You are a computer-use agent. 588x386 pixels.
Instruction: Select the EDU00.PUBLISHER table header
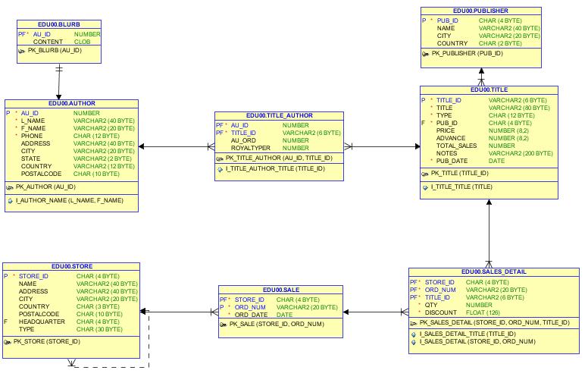click(480, 11)
